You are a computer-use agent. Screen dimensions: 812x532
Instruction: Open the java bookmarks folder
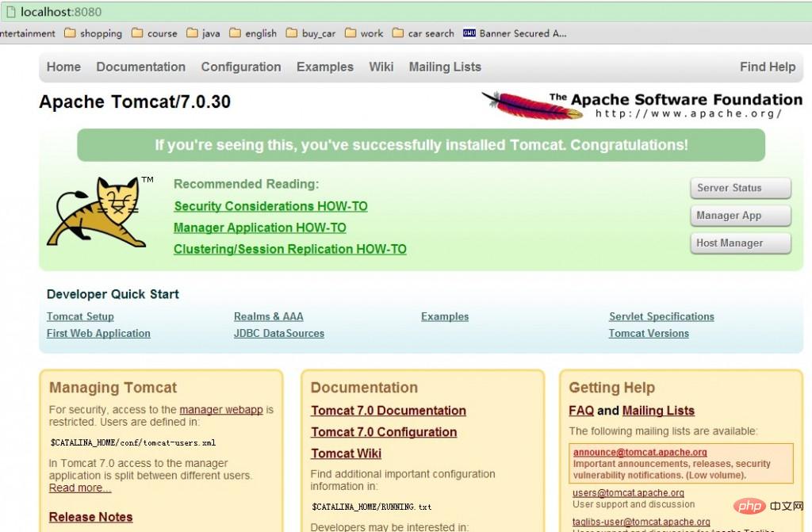[x=203, y=33]
